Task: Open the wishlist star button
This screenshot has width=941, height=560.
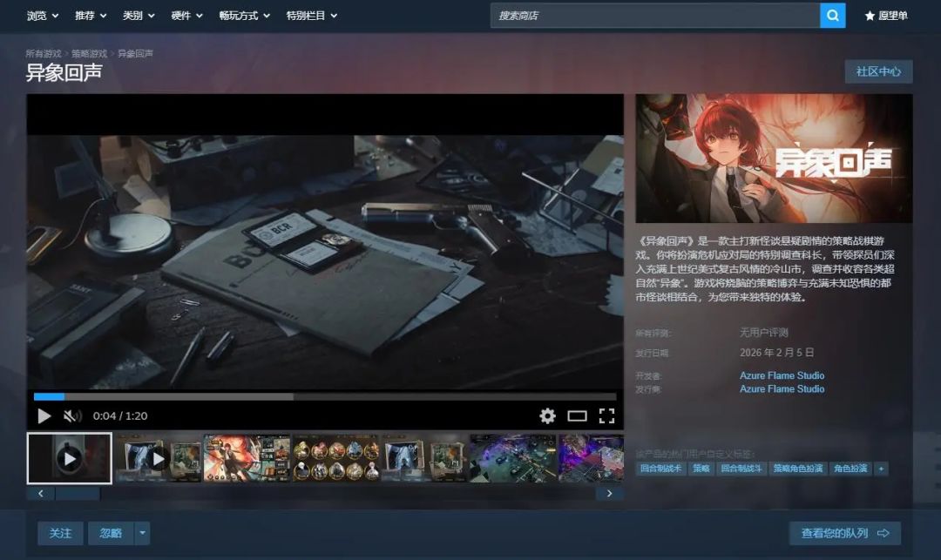Action: 886,16
